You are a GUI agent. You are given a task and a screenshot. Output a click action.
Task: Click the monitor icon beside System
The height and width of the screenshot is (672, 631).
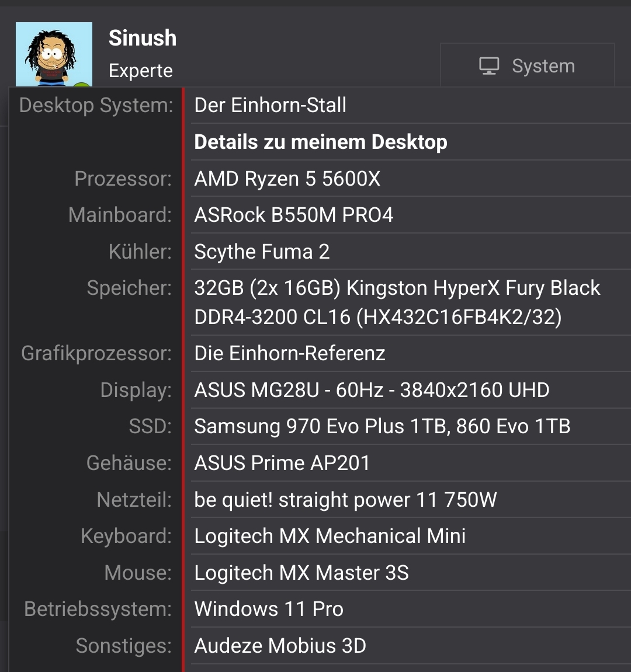(489, 66)
